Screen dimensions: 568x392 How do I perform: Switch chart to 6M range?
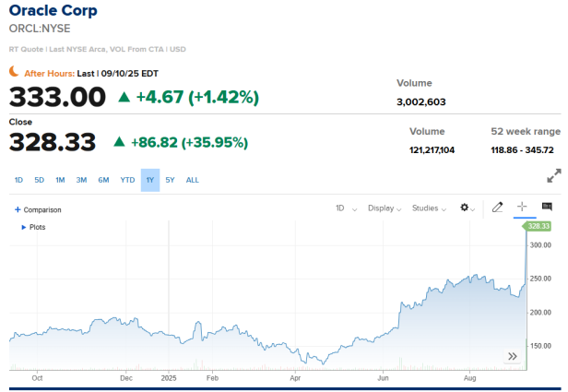coord(103,180)
